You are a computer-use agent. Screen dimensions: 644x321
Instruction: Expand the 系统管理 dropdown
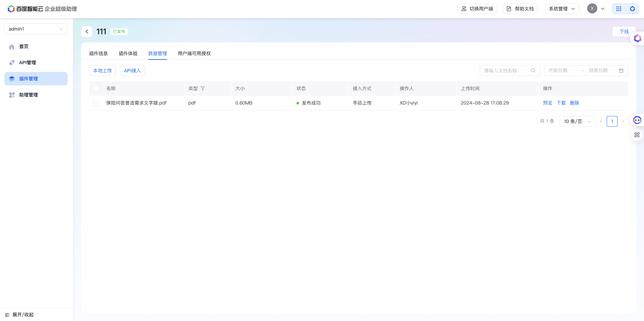(562, 9)
